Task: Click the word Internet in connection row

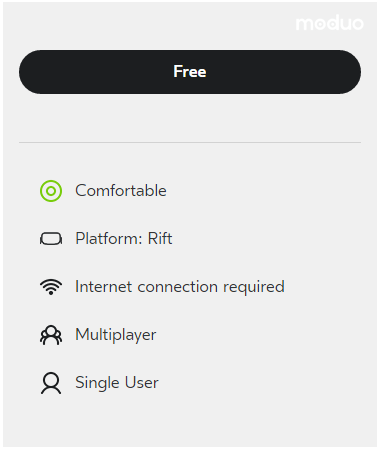Action: [x=104, y=287]
